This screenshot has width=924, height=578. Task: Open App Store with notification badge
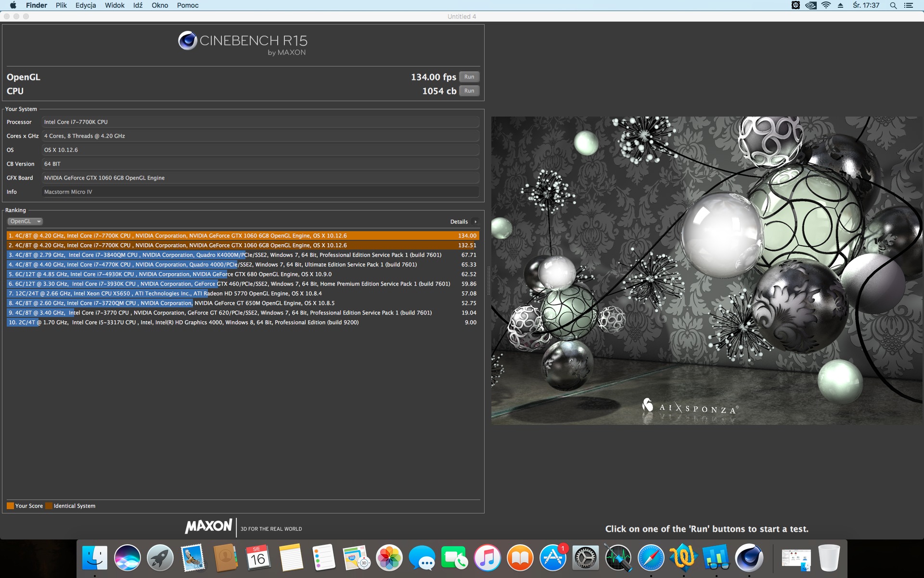tap(553, 558)
